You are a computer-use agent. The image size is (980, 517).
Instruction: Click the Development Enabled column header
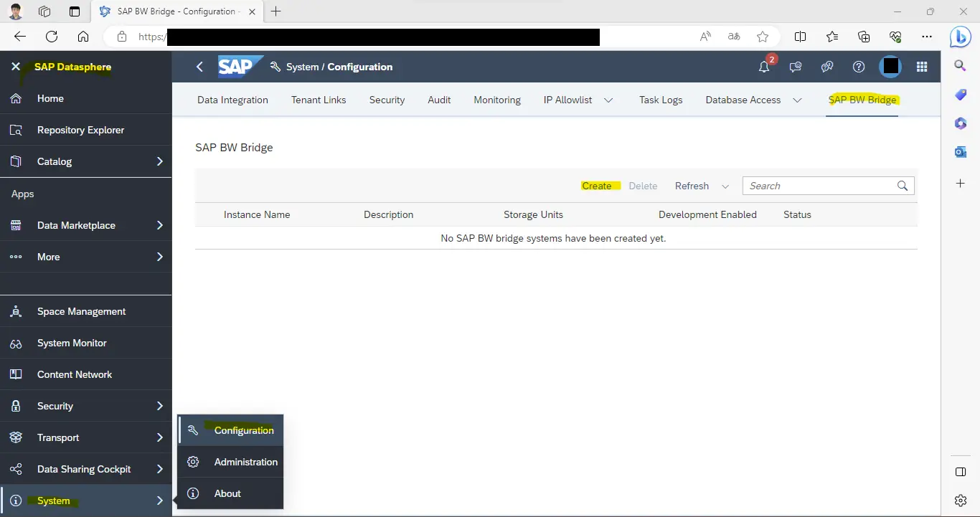[x=707, y=214]
